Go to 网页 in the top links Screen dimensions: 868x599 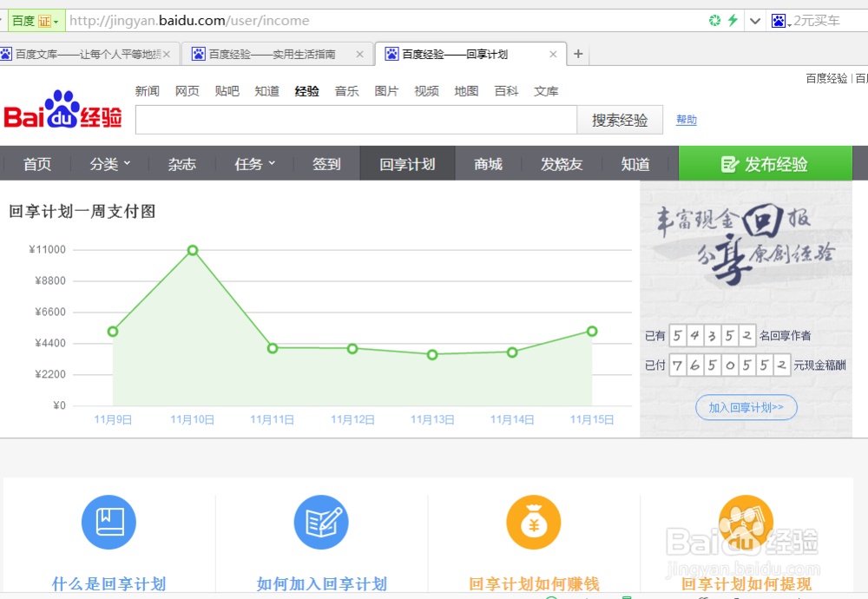(x=187, y=91)
